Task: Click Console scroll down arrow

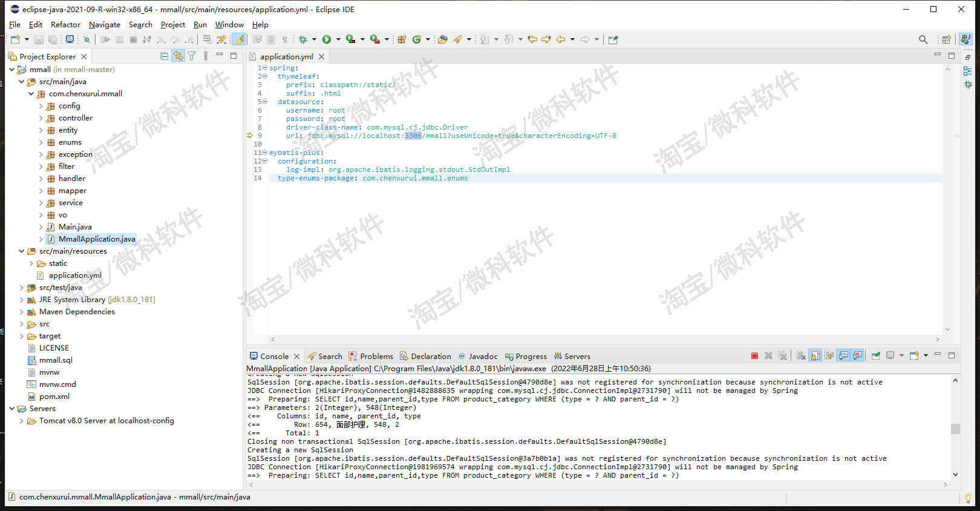Action: [x=955, y=475]
